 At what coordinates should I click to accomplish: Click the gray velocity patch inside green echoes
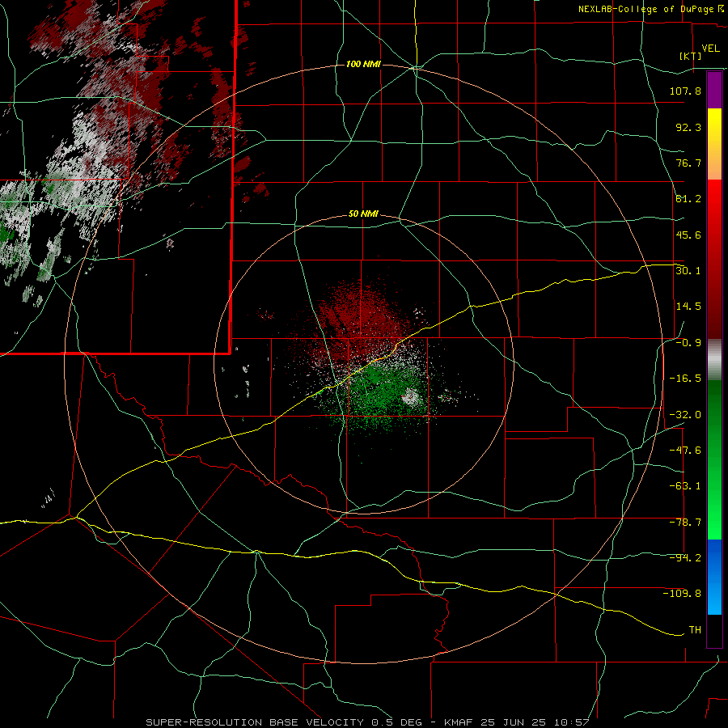tap(410, 397)
